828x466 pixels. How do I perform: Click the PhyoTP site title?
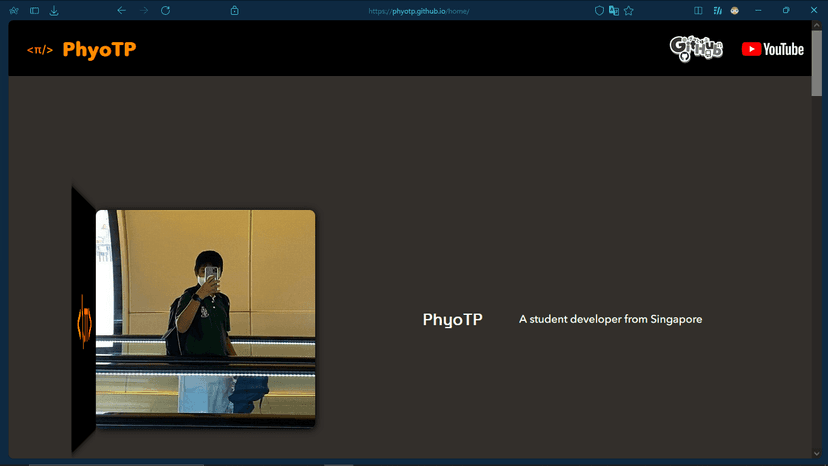[x=99, y=50]
